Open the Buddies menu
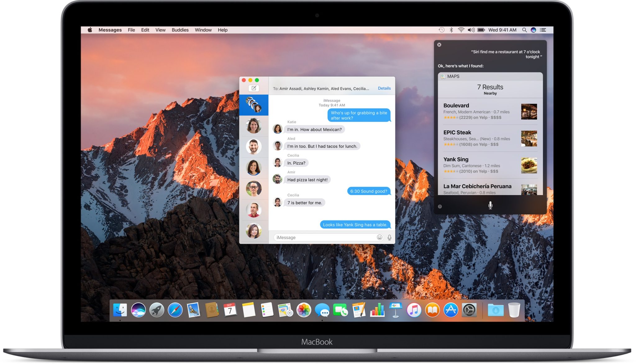 tap(180, 30)
